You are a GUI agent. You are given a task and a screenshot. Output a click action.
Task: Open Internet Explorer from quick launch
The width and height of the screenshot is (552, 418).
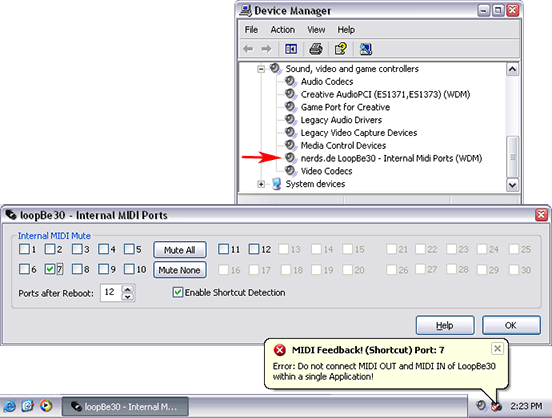[x=9, y=406]
